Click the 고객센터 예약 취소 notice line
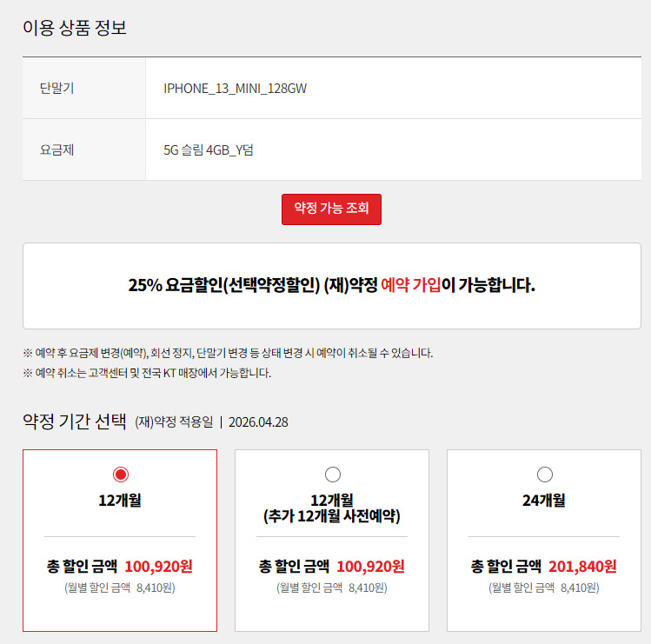Image resolution: width=651 pixels, height=644 pixels. (147, 373)
